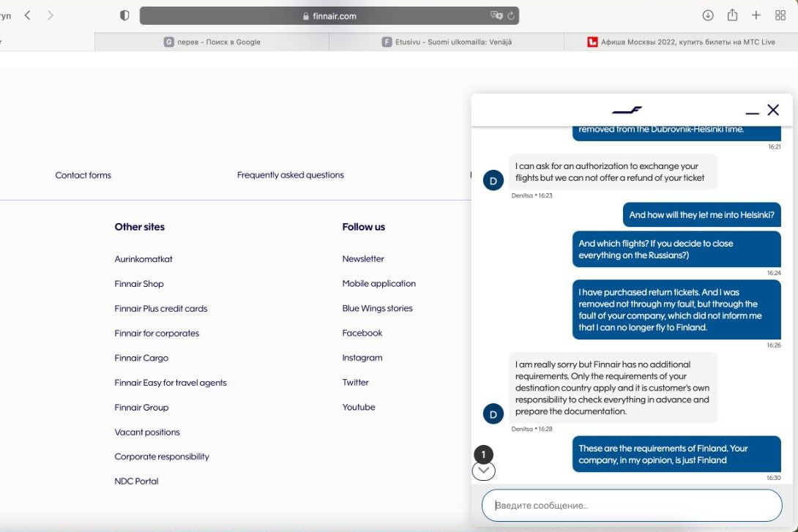Click the Share icon in Safari toolbar
The image size is (798, 532).
[732, 15]
